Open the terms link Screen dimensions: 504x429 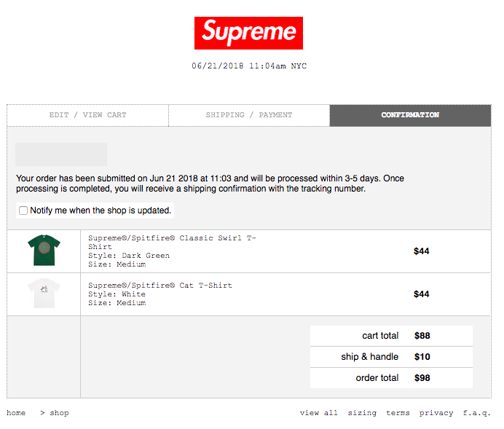point(398,412)
